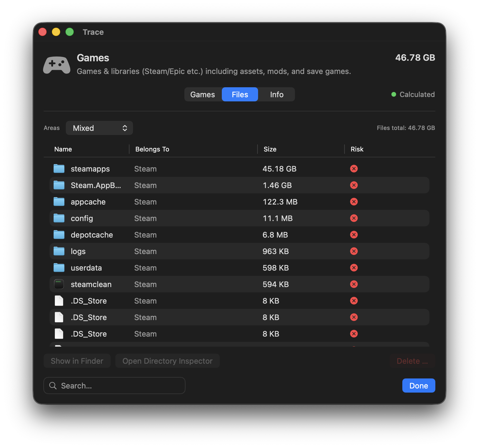Click the steamclean executable icon
Screen dimensions: 479x448
[59, 284]
